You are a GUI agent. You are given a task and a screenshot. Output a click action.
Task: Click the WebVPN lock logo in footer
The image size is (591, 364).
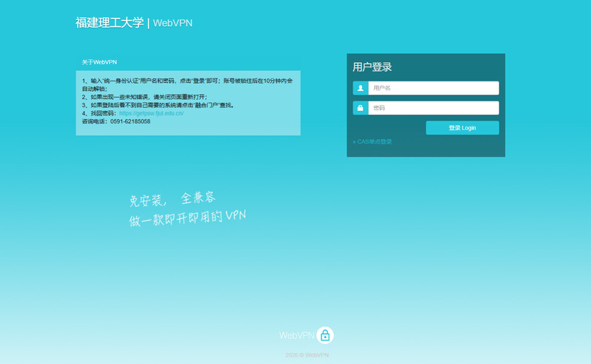click(325, 335)
